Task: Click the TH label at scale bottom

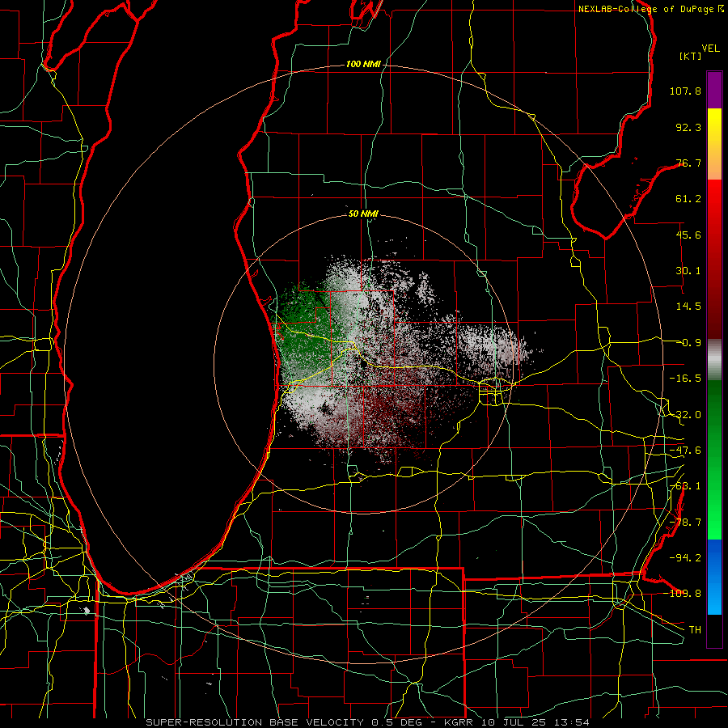Action: pos(695,630)
